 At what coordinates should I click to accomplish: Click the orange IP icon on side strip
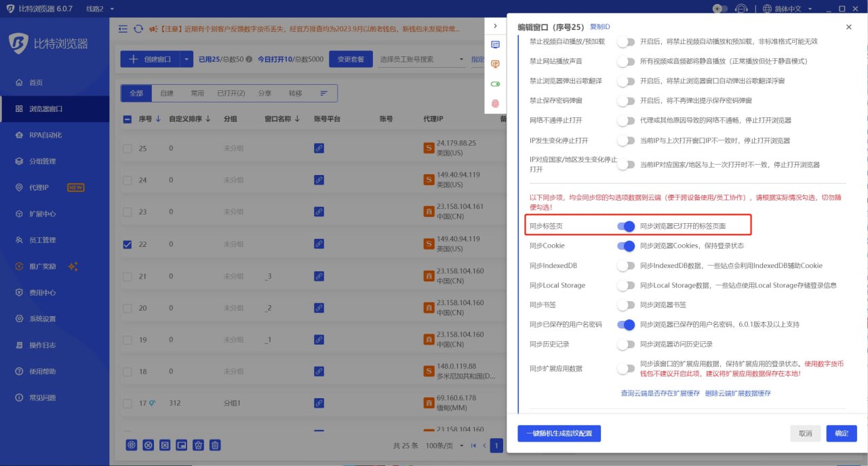coord(495,64)
